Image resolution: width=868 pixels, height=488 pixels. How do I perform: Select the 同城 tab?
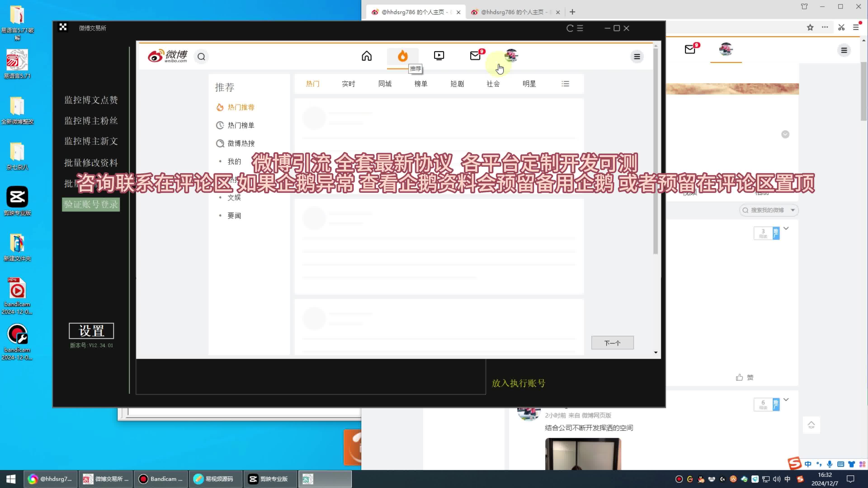(385, 84)
